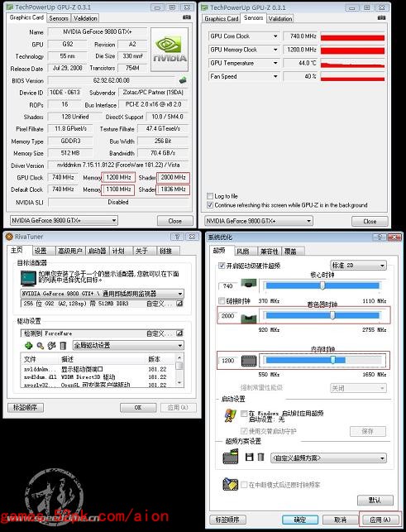Image resolution: width=406 pixels, height=532 pixels.
Task: Click the green plus add driver icon
Action: pos(28,345)
